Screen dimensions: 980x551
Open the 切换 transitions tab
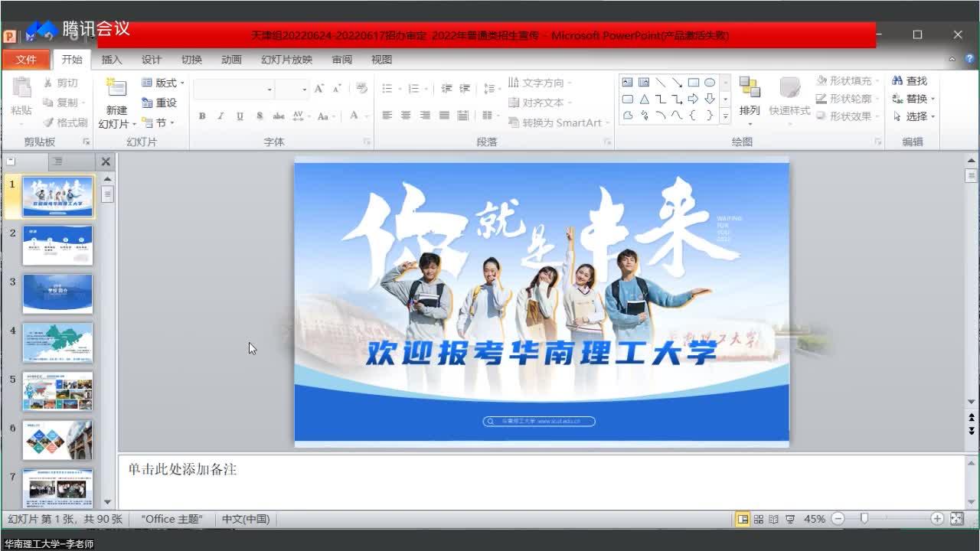pyautogui.click(x=191, y=60)
